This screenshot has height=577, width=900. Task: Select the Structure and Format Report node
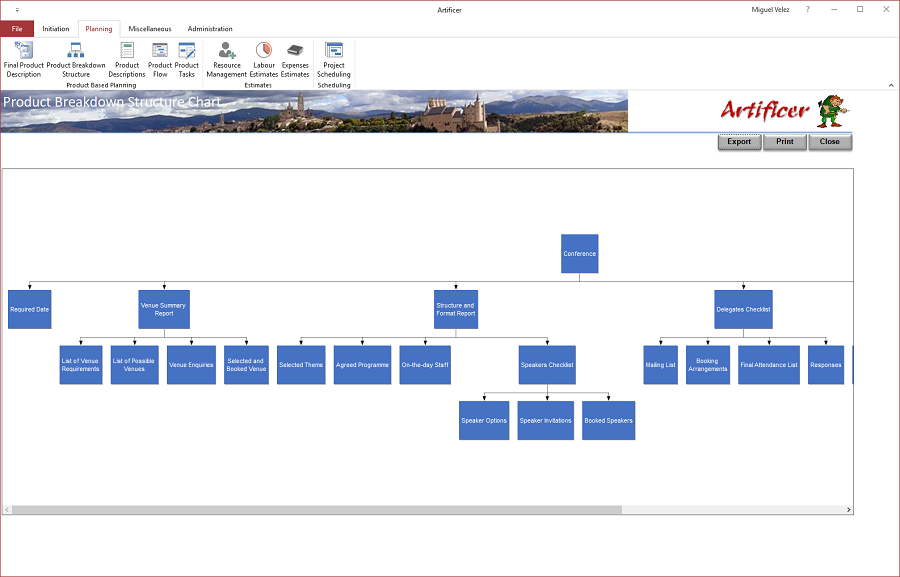click(x=456, y=309)
